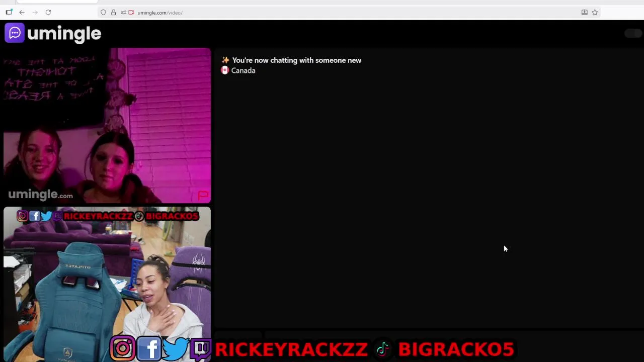Toggle the dark switch at top right
The height and width of the screenshot is (362, 644).
point(633,33)
